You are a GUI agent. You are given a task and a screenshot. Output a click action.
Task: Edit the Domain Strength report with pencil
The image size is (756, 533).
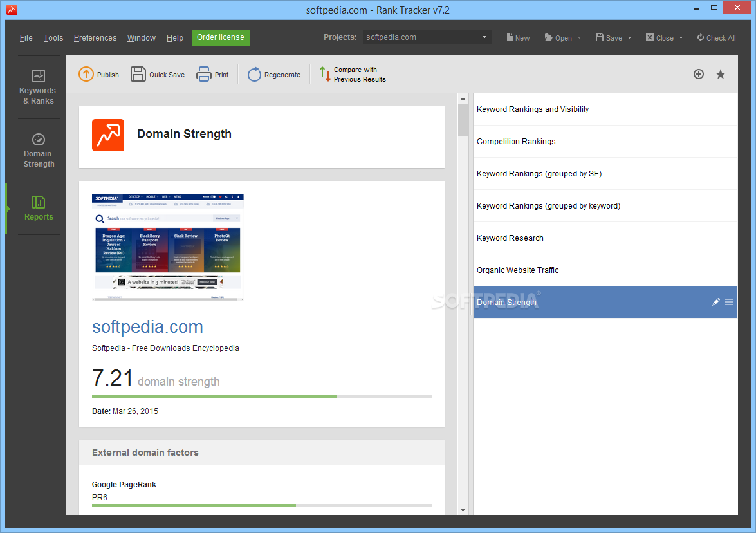(x=716, y=302)
